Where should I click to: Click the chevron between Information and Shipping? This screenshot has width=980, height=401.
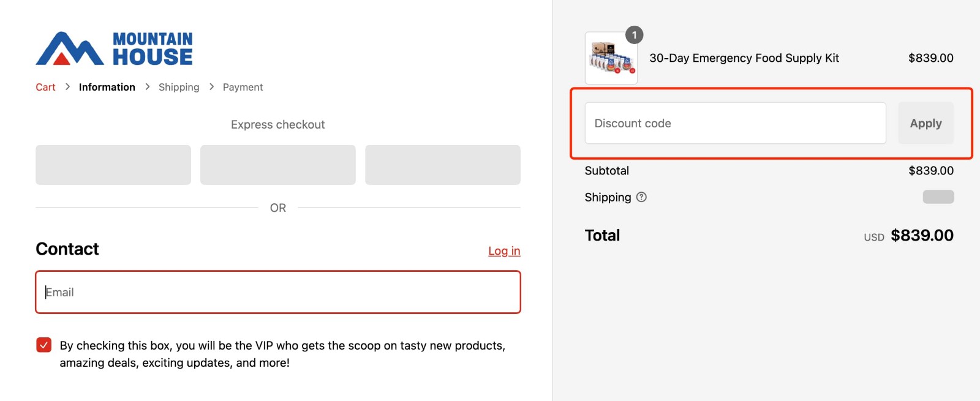147,87
